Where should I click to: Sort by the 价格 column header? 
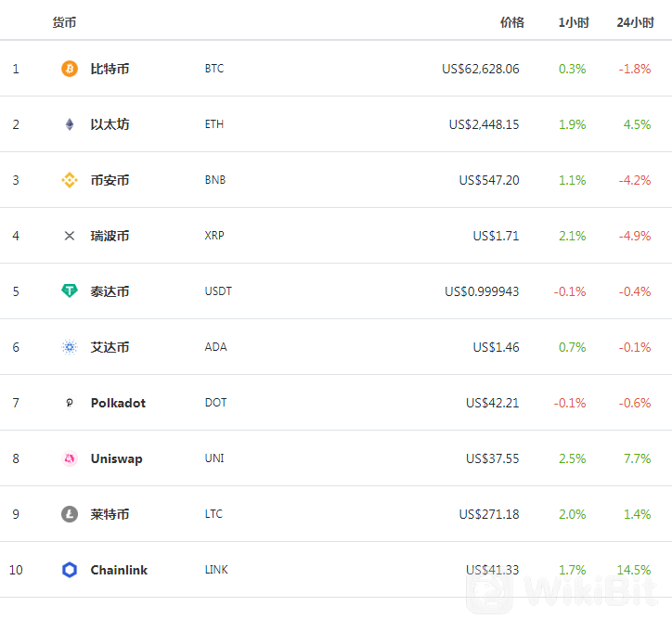point(512,22)
